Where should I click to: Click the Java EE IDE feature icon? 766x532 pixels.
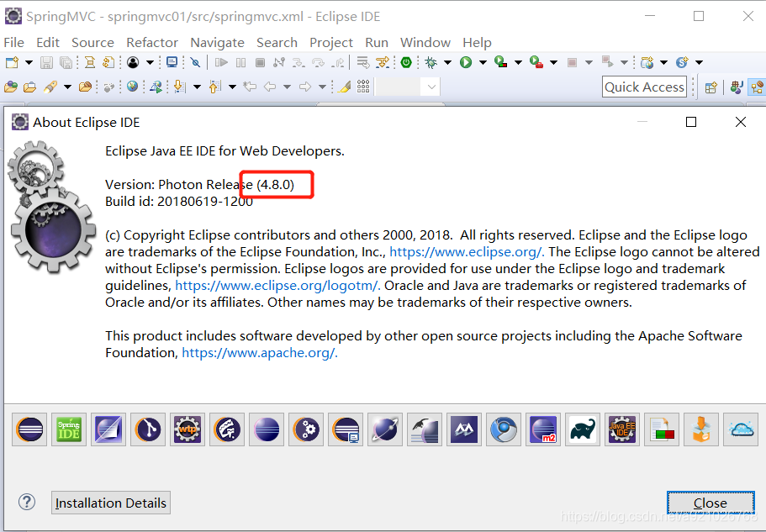click(x=622, y=429)
